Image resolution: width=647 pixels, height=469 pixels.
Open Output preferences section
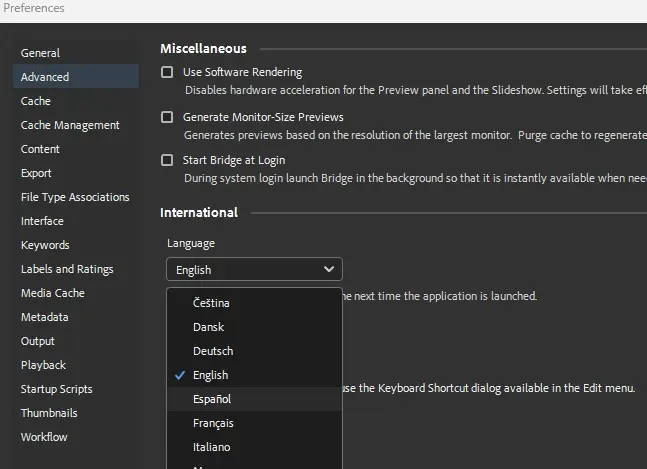pyautogui.click(x=76, y=341)
